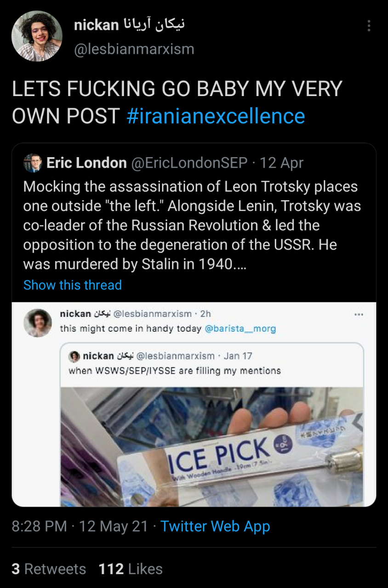Click the 12 Apr date on quoted tweet
This screenshot has height=588, width=388.
(282, 163)
